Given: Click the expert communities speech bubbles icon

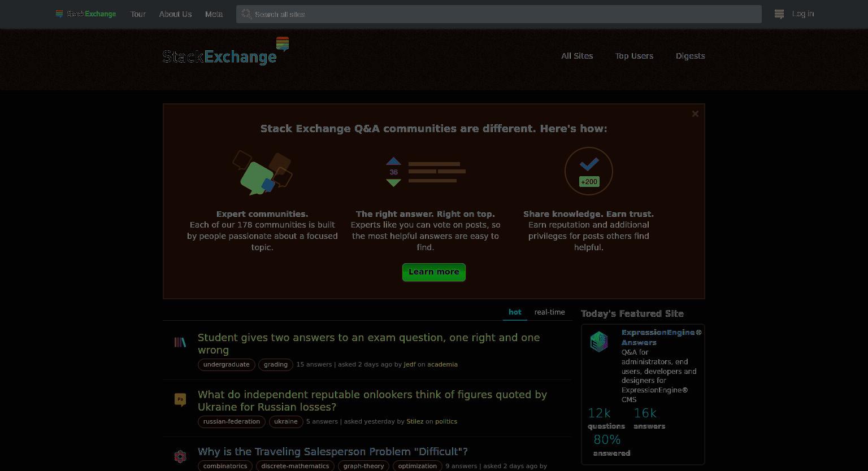Looking at the screenshot, I should [262, 172].
